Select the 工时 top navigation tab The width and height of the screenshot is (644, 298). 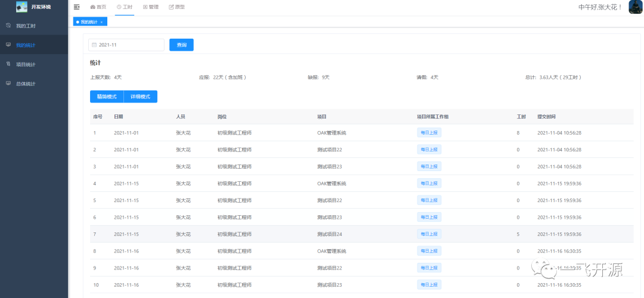(x=125, y=7)
